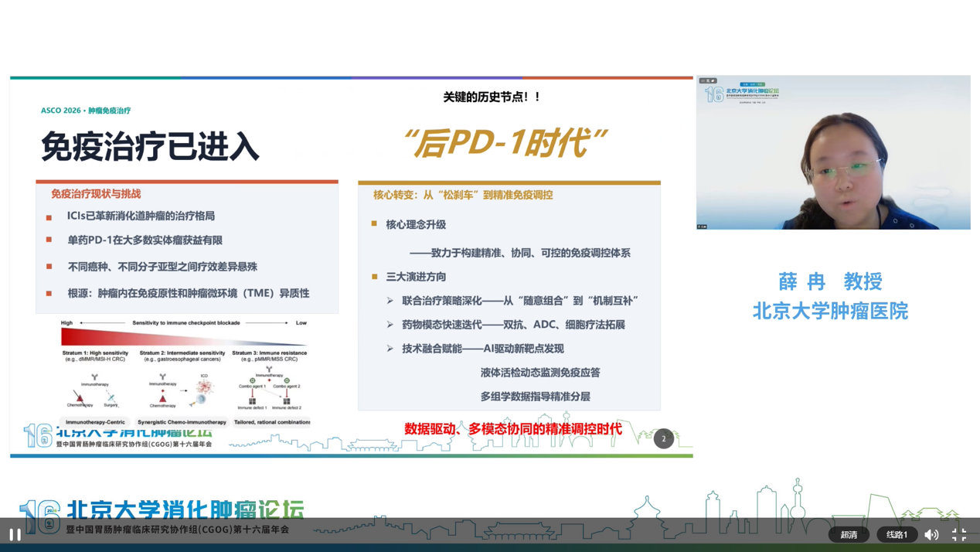Click the 薛冉 教授 speaker name

point(830,281)
